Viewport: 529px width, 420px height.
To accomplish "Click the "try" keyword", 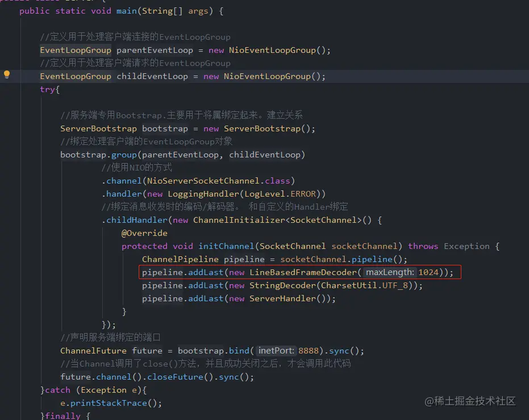I will click(x=47, y=89).
